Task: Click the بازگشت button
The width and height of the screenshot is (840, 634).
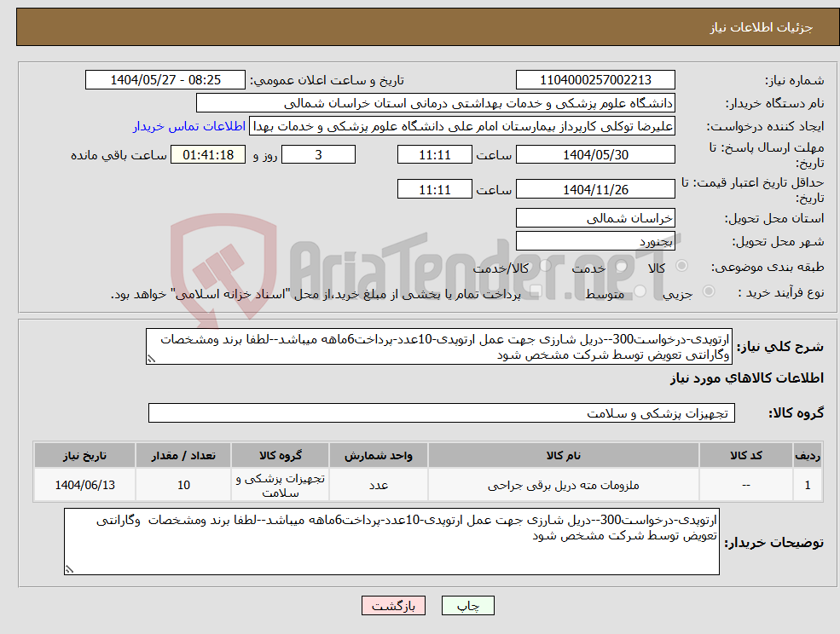Action: [x=393, y=605]
